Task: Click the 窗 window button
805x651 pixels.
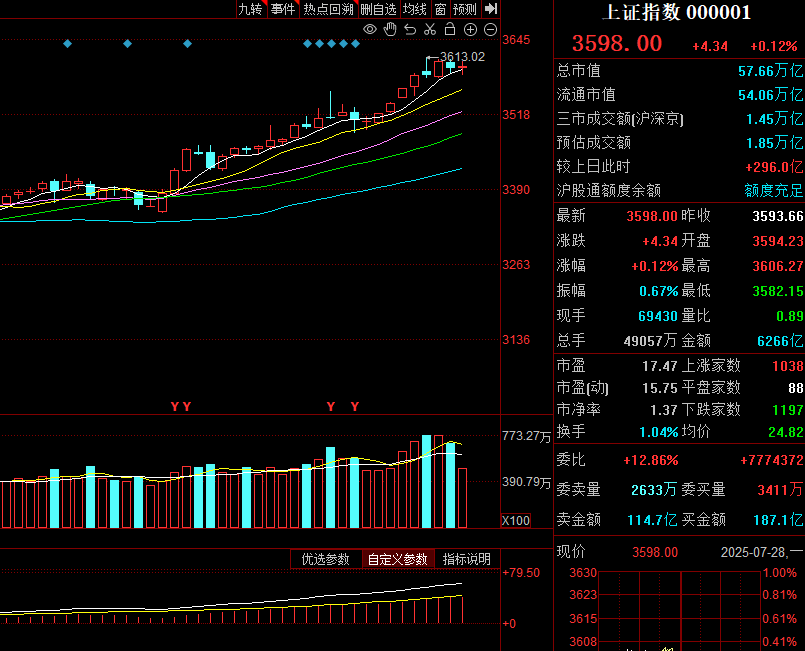Action: click(440, 9)
